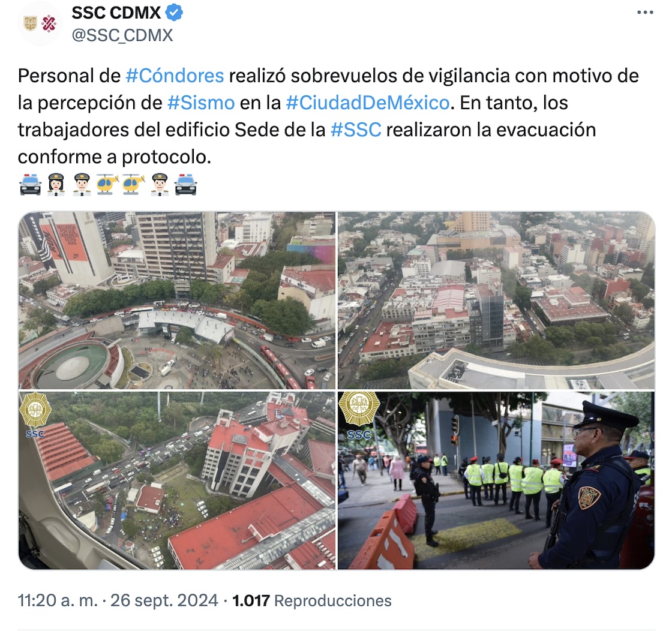
Task: Click the first police car emoji
Action: click(x=31, y=185)
